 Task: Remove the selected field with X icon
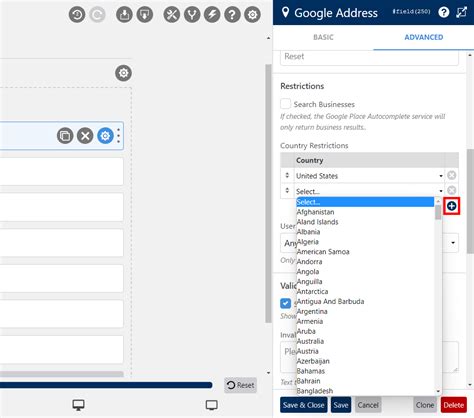pyautogui.click(x=85, y=136)
